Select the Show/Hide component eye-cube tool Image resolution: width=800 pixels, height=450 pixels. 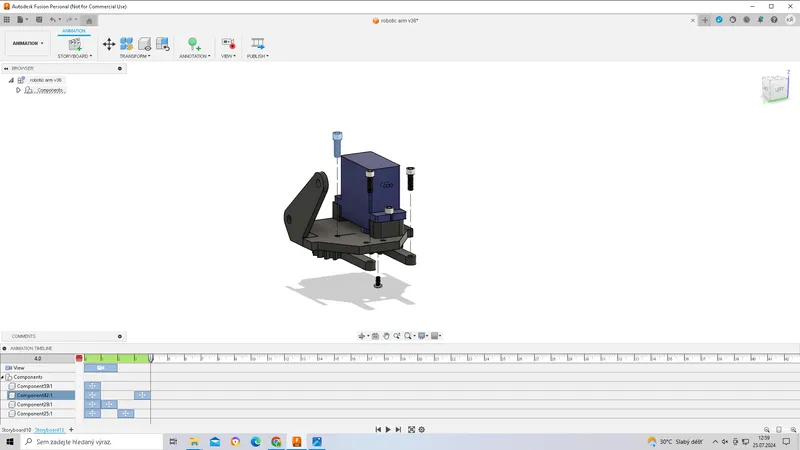tap(145, 44)
